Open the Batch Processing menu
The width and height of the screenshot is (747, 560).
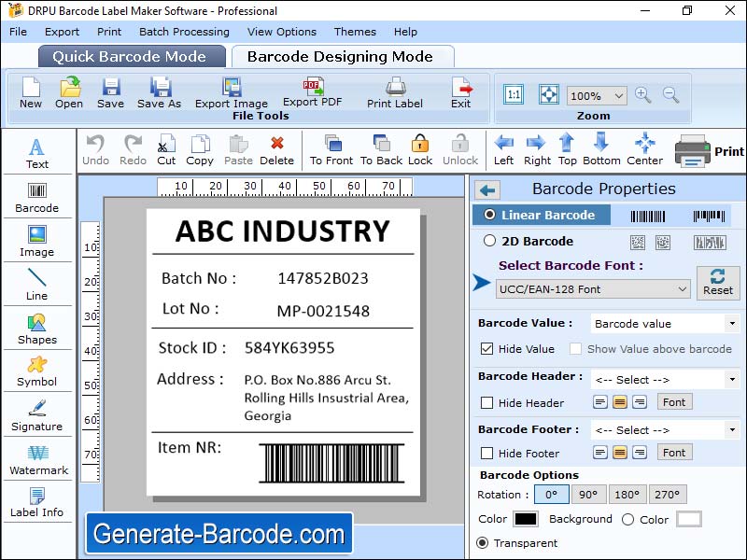point(184,31)
